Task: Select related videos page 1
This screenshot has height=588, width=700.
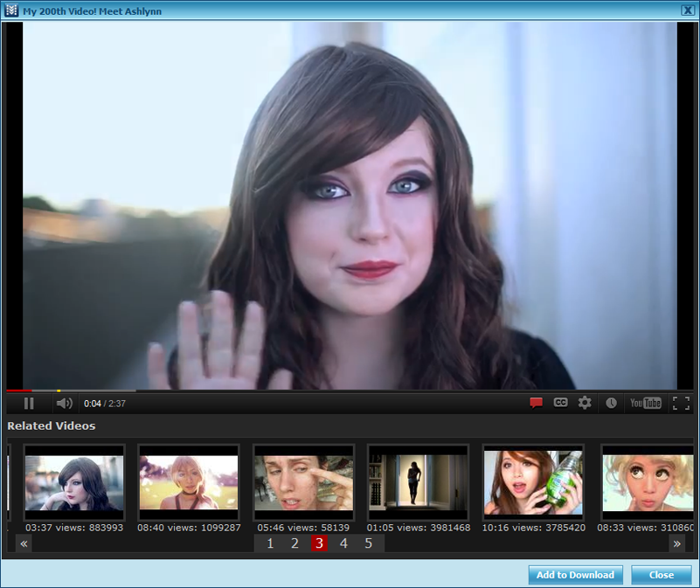Action: (270, 543)
